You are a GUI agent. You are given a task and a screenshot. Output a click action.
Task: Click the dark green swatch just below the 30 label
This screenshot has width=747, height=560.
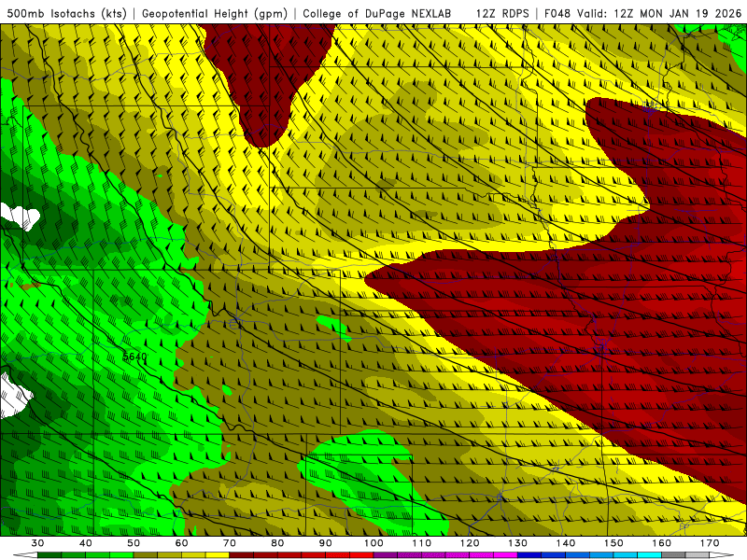coord(49,555)
